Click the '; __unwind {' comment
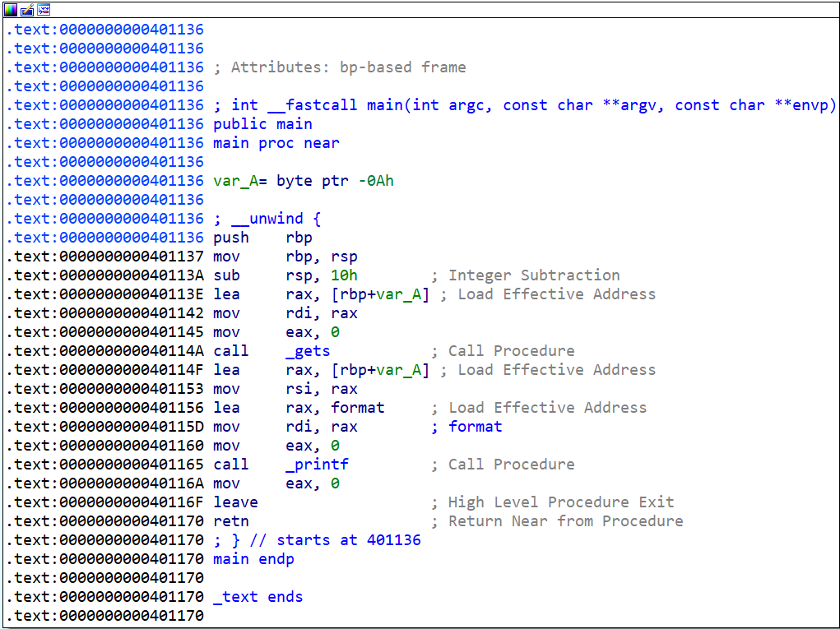 click(267, 219)
